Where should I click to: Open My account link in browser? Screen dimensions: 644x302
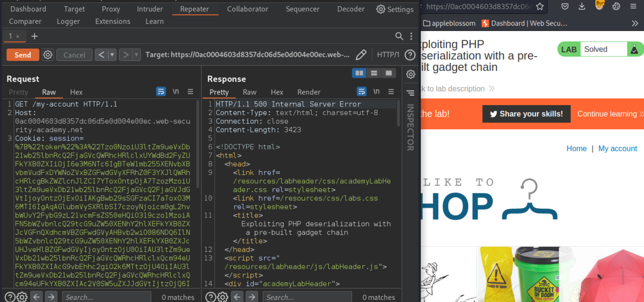[x=617, y=148]
